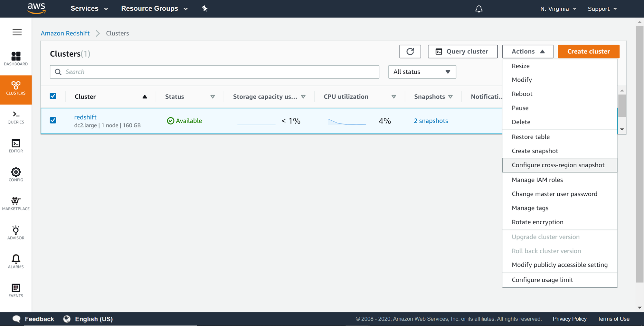Uncheck the redshift cluster row checkbox
The image size is (644, 326).
[53, 120]
